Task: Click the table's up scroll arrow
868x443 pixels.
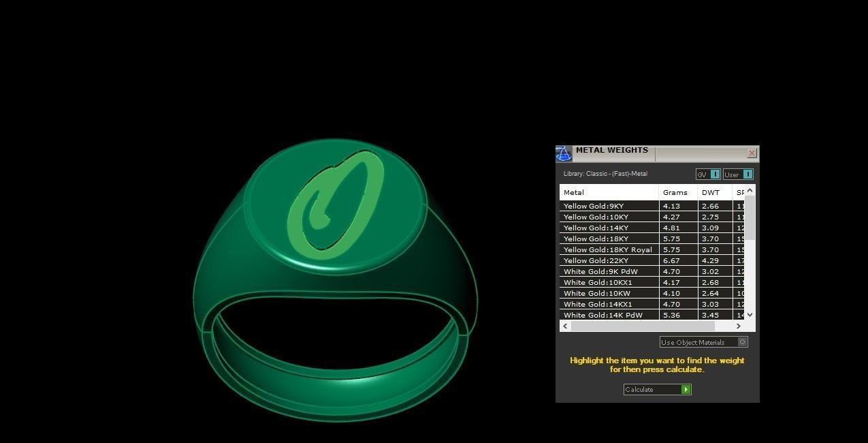Action: pos(750,191)
